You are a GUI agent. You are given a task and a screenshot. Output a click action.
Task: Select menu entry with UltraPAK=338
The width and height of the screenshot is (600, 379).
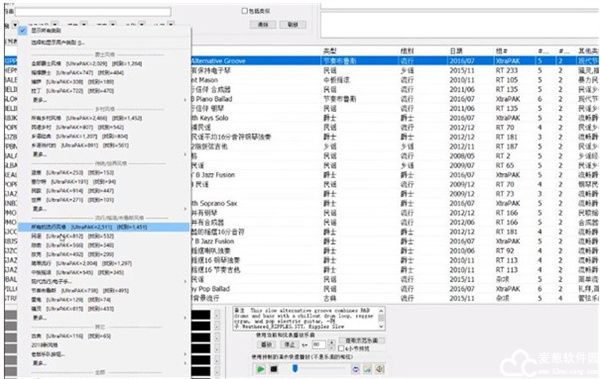point(104,82)
